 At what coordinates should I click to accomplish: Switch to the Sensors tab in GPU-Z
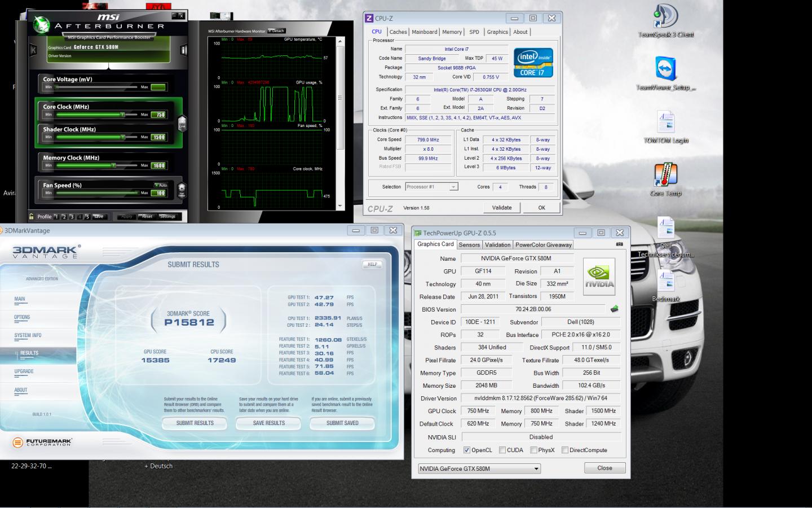click(x=469, y=244)
